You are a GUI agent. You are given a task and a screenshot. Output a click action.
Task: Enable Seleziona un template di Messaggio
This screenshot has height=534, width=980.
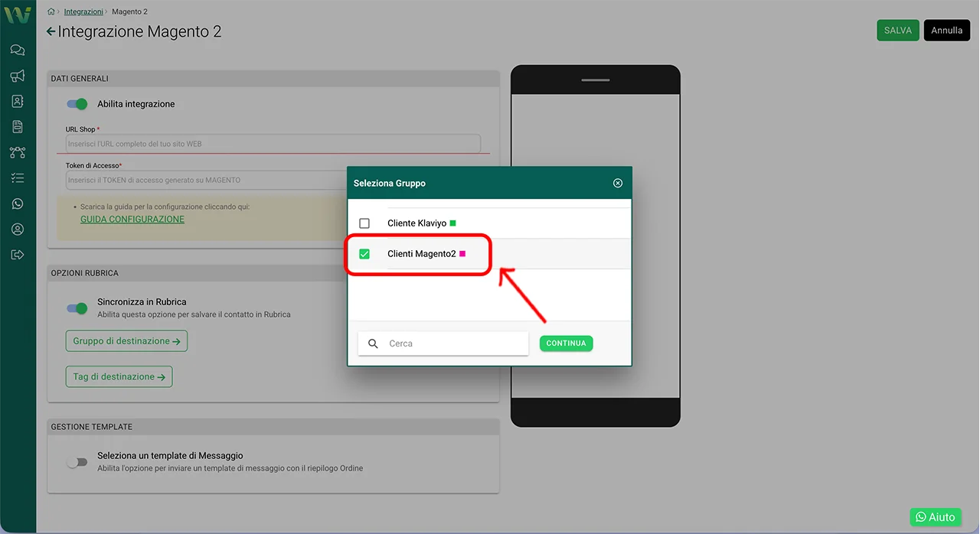77,462
